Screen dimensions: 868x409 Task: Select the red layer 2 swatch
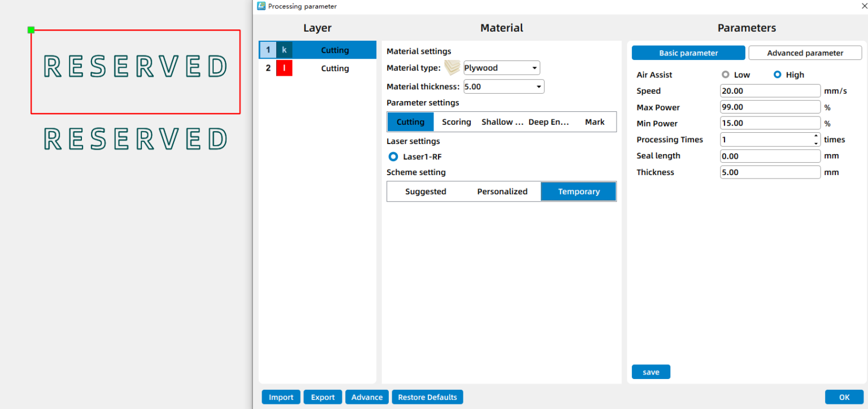(284, 68)
